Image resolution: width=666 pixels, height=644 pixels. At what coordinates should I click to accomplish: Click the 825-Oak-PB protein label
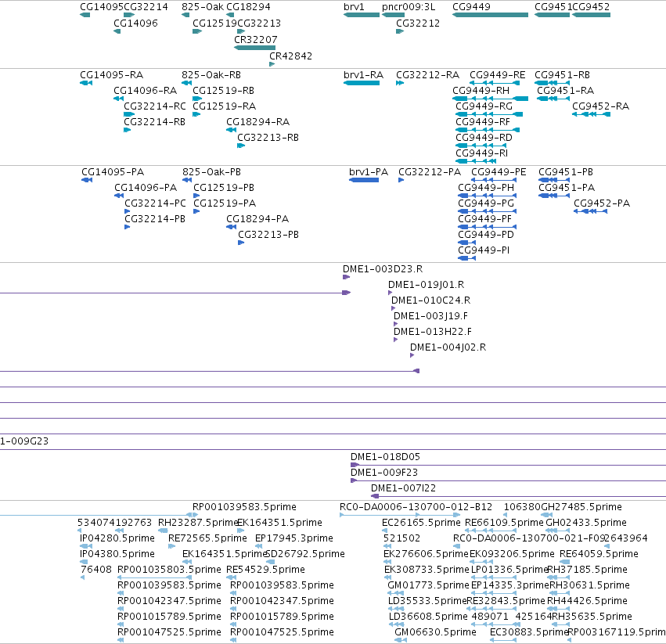tap(211, 172)
